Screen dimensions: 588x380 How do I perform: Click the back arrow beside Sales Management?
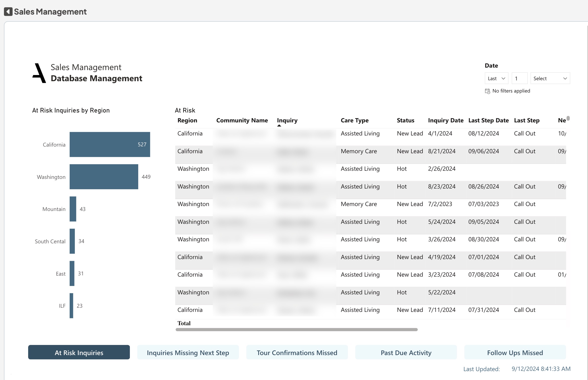coord(8,12)
